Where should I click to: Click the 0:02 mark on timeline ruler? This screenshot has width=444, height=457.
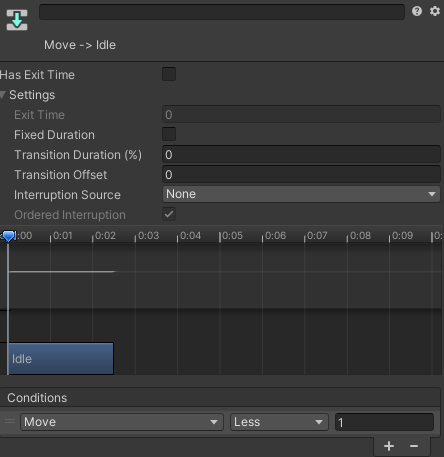(105, 236)
